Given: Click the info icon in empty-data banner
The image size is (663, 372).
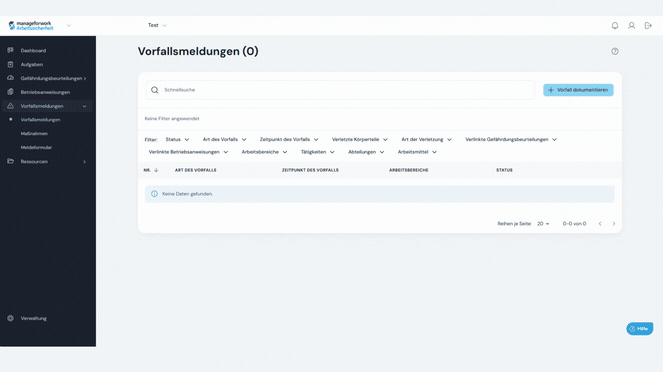Looking at the screenshot, I should coord(154,194).
